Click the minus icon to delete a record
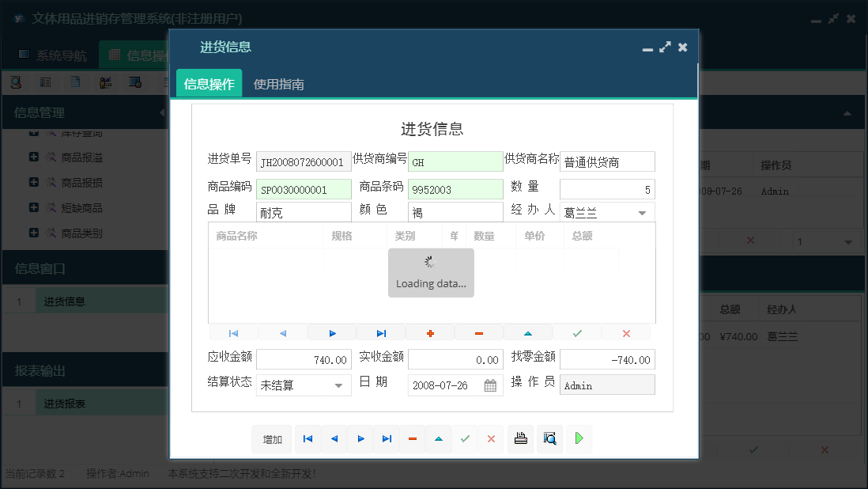Image resolution: width=868 pixels, height=489 pixels. (x=478, y=332)
